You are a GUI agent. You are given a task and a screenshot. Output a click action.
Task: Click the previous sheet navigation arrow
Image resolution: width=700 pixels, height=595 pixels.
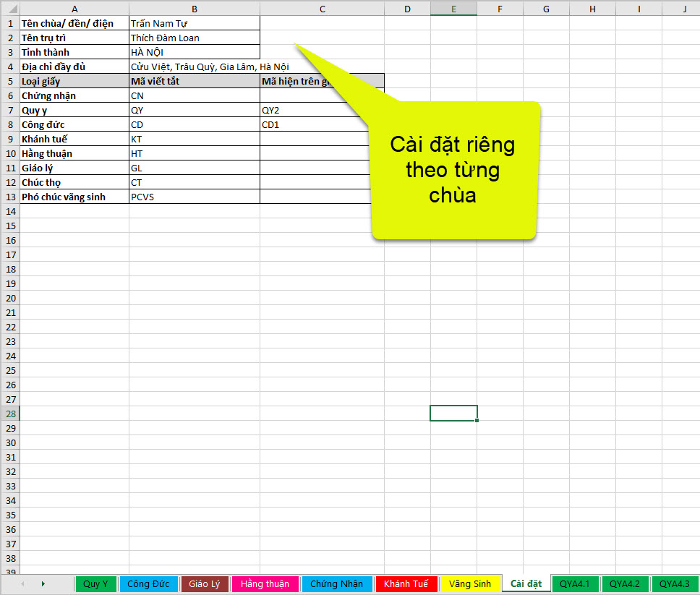[x=24, y=584]
